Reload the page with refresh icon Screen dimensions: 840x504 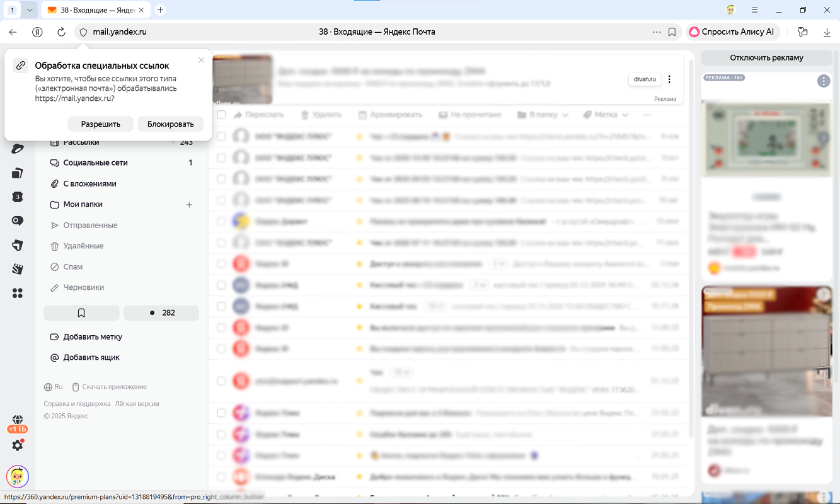[61, 32]
